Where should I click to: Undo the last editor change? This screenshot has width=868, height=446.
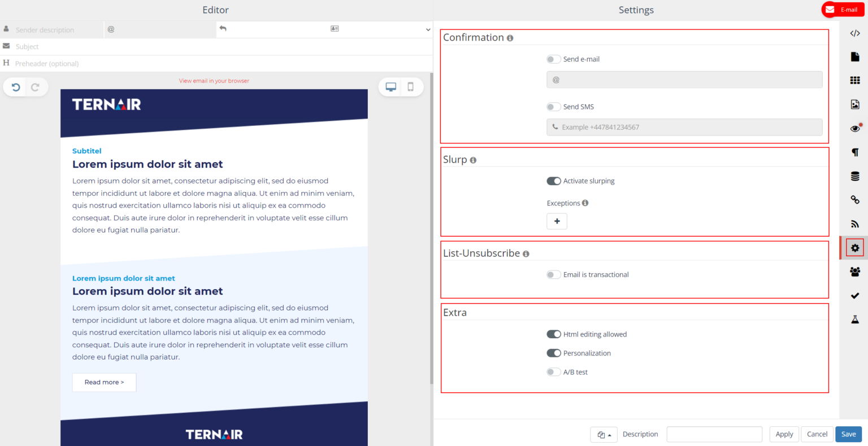pyautogui.click(x=16, y=87)
